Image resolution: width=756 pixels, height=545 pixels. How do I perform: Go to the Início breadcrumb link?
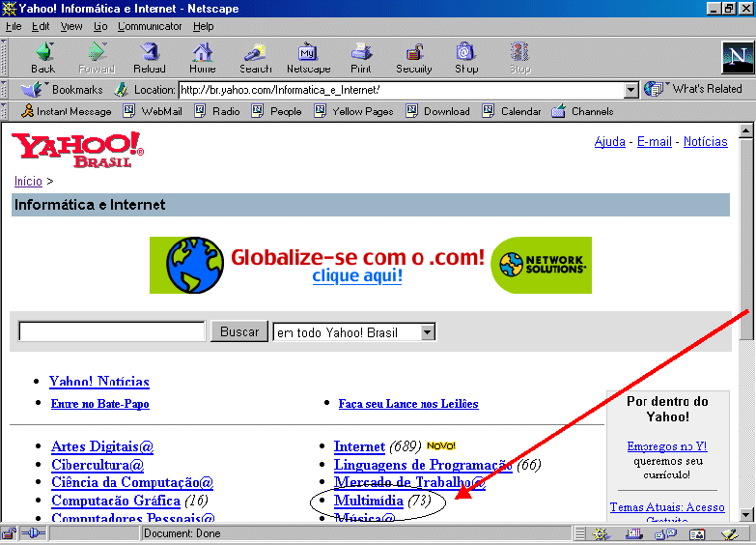28,181
